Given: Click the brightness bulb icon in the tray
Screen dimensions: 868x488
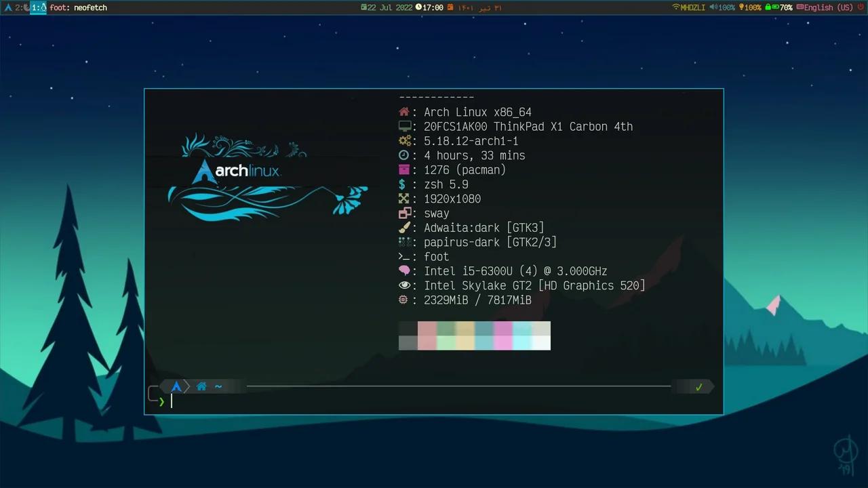Looking at the screenshot, I should (x=742, y=7).
